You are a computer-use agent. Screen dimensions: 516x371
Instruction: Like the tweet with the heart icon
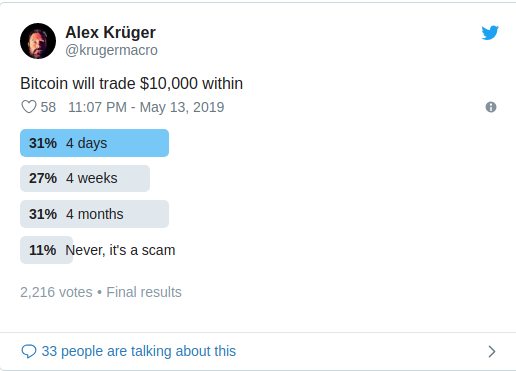29,107
